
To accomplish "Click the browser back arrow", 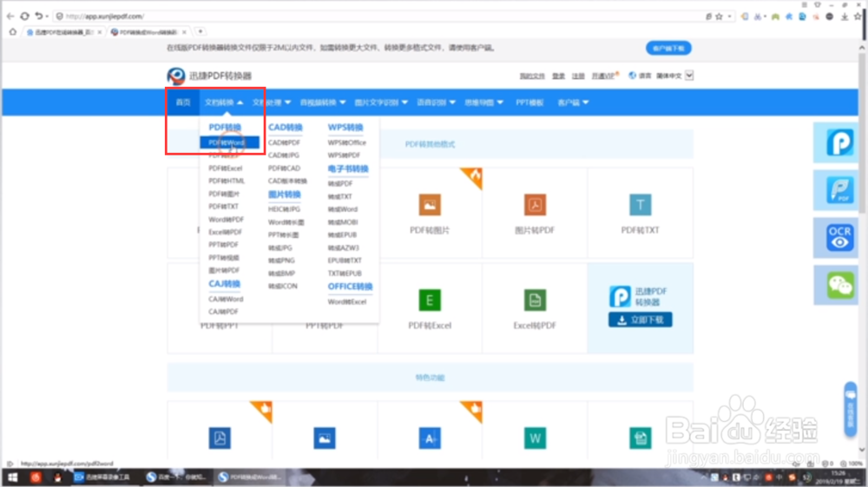I will (10, 16).
